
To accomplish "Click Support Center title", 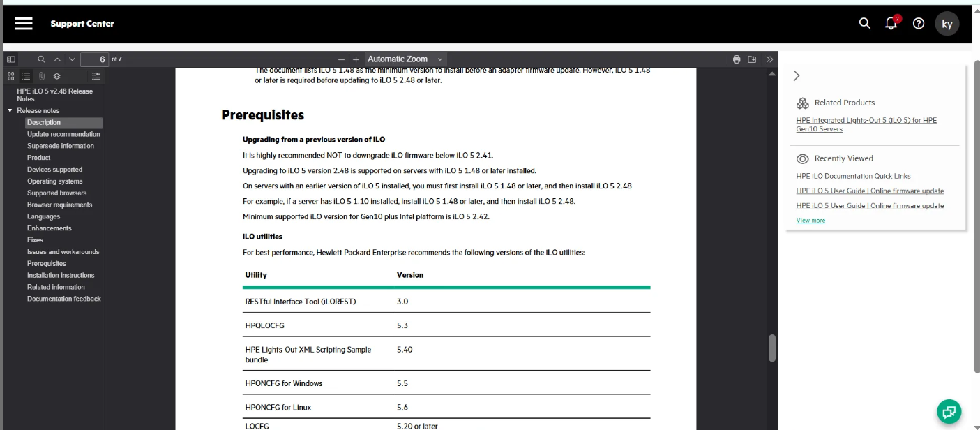I will coord(82,24).
